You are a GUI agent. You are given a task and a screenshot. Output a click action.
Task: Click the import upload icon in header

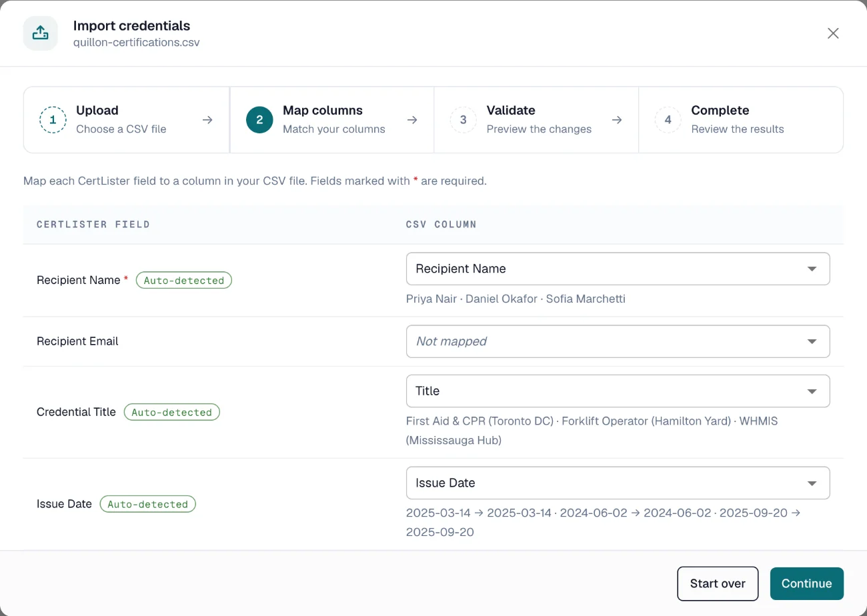pyautogui.click(x=40, y=33)
